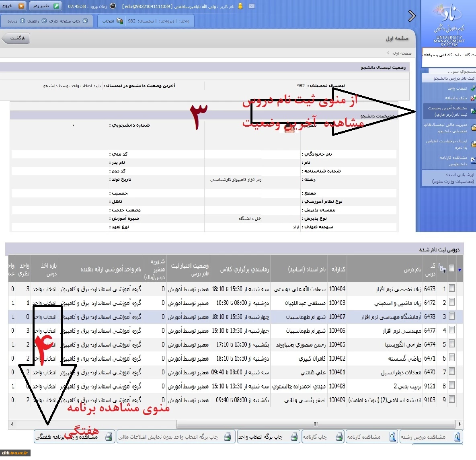The width and height of the screenshot is (476, 460).
Task: Click the exit (خروج) icon button
Action: click(x=21, y=6)
